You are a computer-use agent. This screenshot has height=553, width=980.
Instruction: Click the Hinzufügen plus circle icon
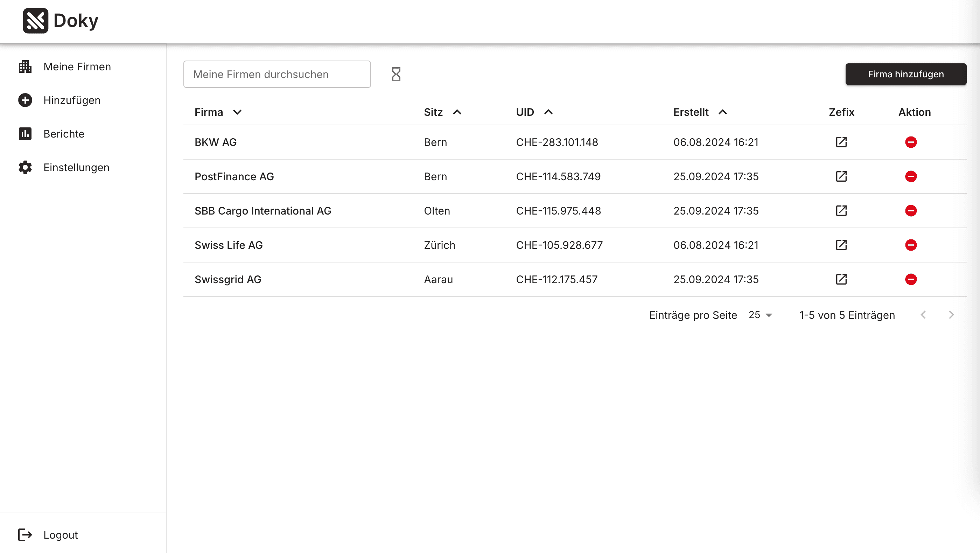tap(25, 100)
